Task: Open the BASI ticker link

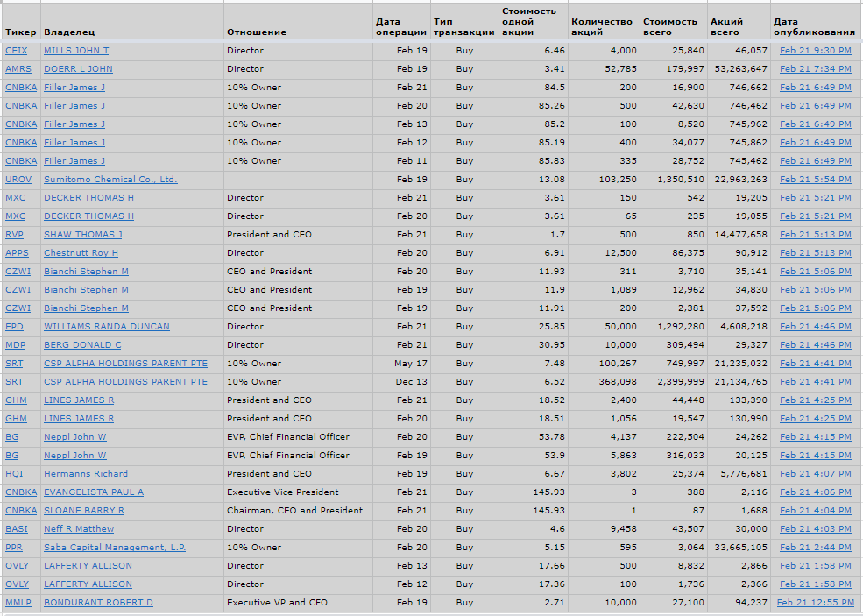Action: click(17, 529)
